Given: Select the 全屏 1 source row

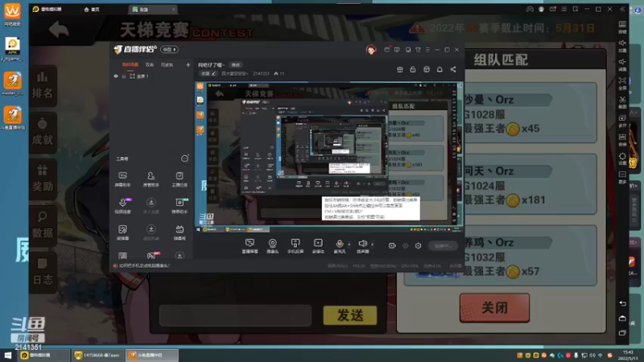Looking at the screenshot, I should pyautogui.click(x=152, y=76).
